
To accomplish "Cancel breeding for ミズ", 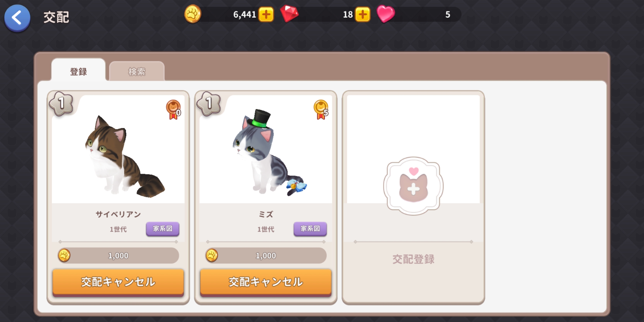I will 266,282.
